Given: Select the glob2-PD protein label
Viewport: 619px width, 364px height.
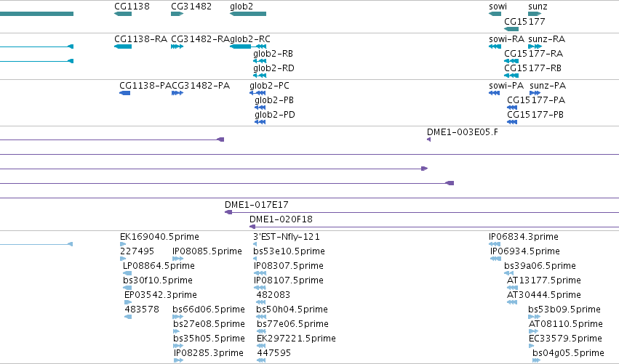Looking at the screenshot, I should (x=275, y=115).
